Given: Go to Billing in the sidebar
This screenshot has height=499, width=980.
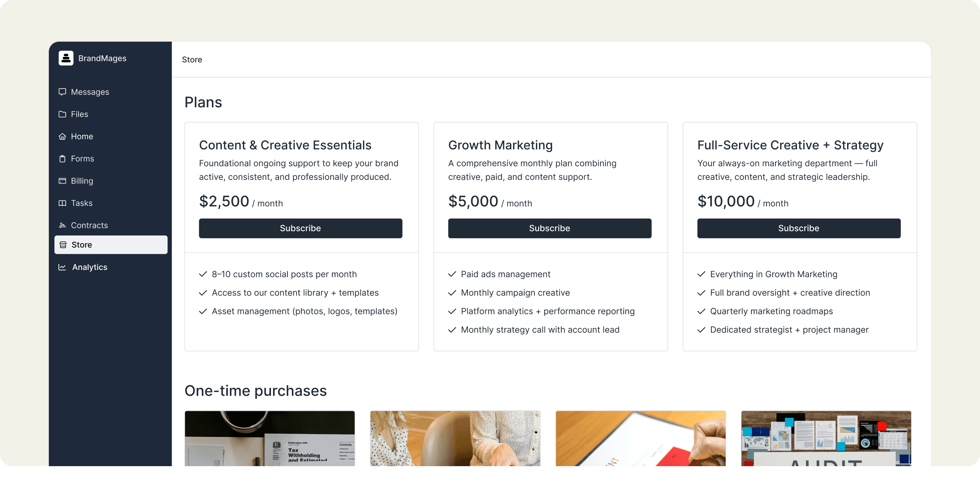Looking at the screenshot, I should [x=82, y=181].
